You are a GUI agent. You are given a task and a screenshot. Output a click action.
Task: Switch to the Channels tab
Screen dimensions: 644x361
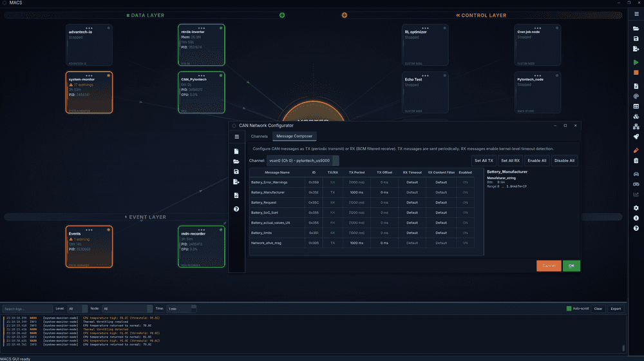point(259,136)
